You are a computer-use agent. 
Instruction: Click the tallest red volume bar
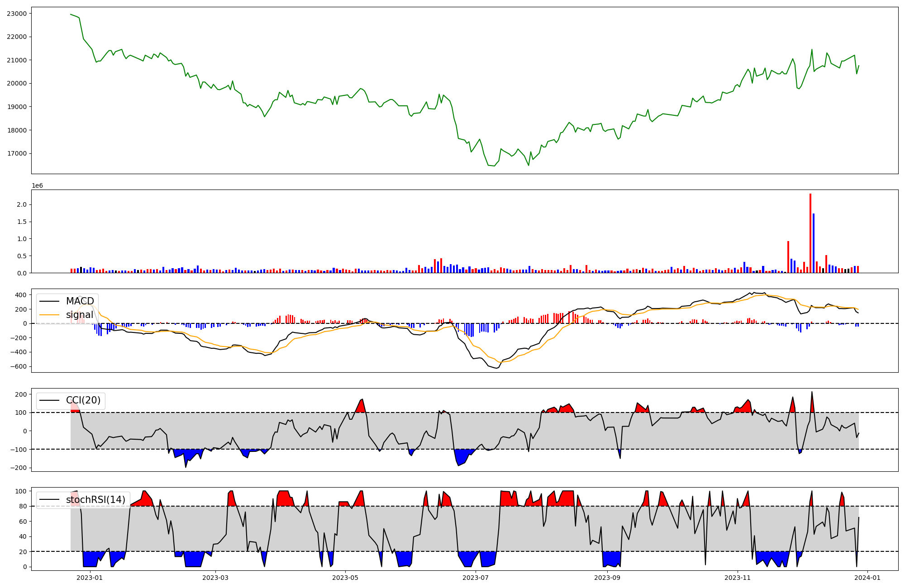810,233
